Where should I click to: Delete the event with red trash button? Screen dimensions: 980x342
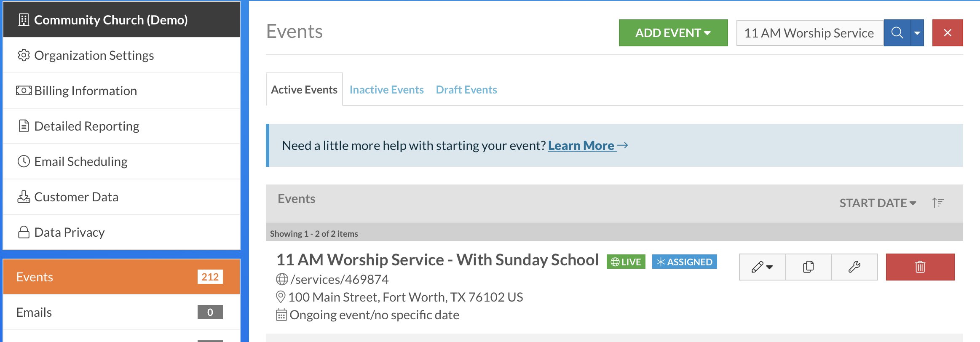tap(920, 267)
